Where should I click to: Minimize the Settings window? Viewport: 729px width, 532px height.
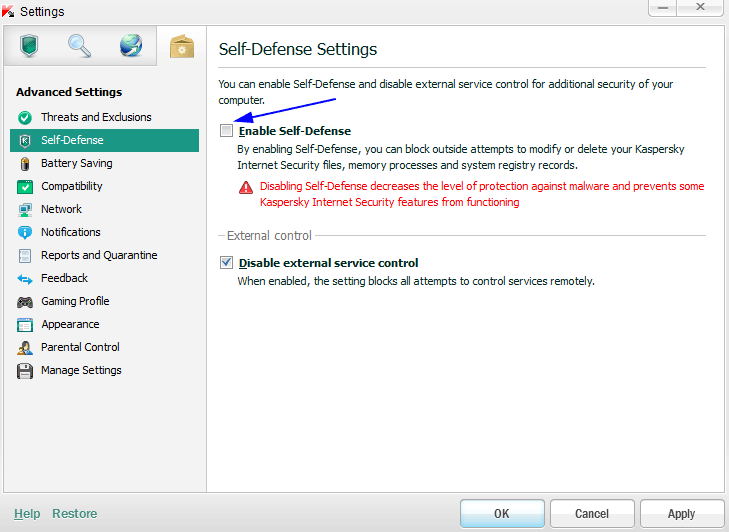click(663, 7)
